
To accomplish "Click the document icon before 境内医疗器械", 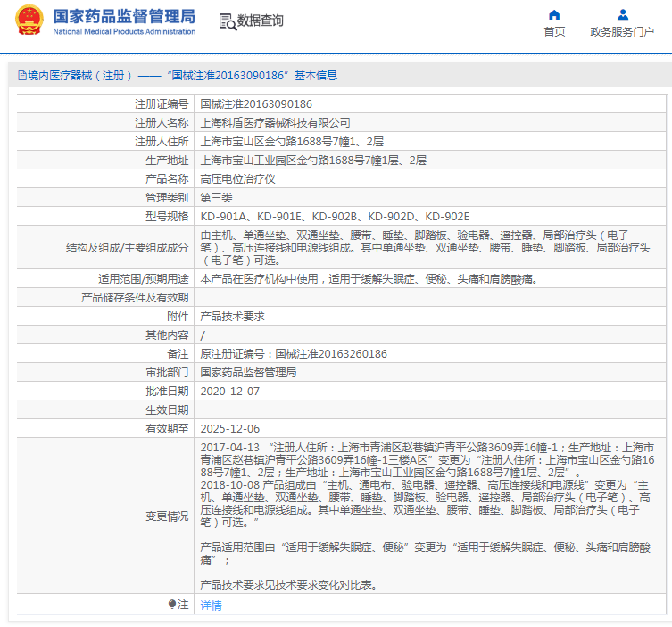I will (x=22, y=76).
